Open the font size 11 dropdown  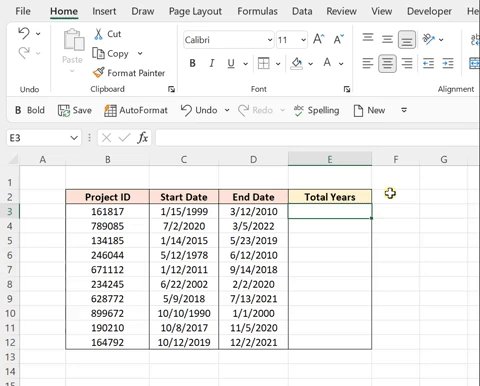point(303,40)
